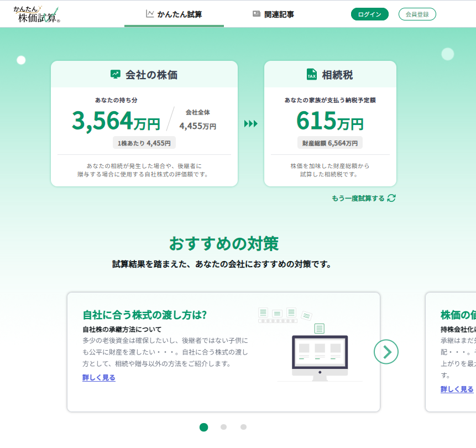Click the 財産総額 6,564万円 badge
This screenshot has height=448, width=476.
click(330, 143)
